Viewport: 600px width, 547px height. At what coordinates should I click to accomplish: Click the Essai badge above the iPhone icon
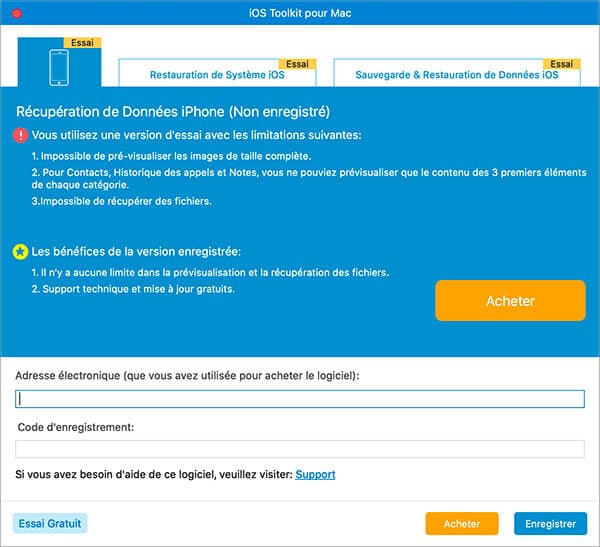pos(81,43)
